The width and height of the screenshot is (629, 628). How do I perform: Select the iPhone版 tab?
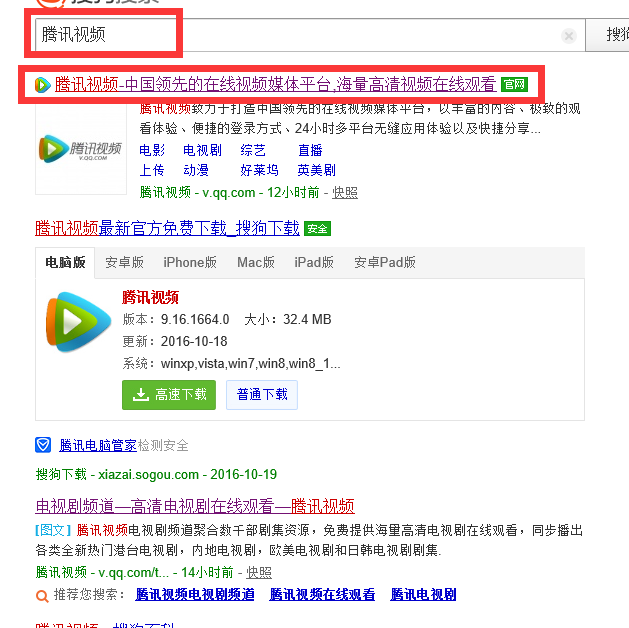coord(190,263)
